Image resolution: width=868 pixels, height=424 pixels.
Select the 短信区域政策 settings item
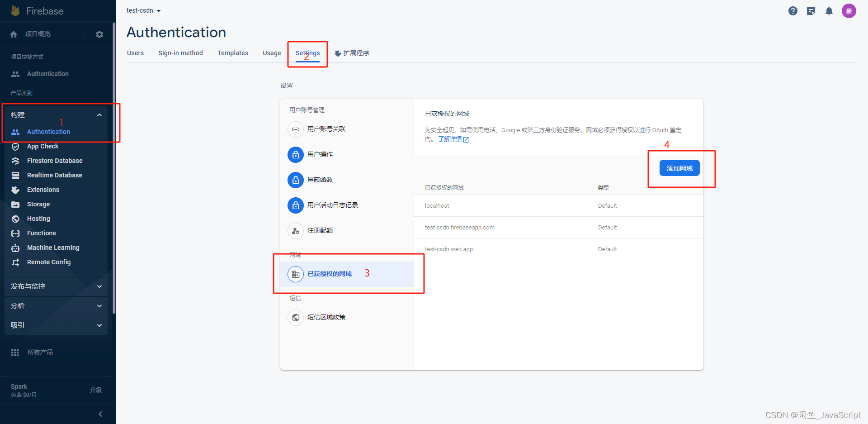pyautogui.click(x=347, y=318)
